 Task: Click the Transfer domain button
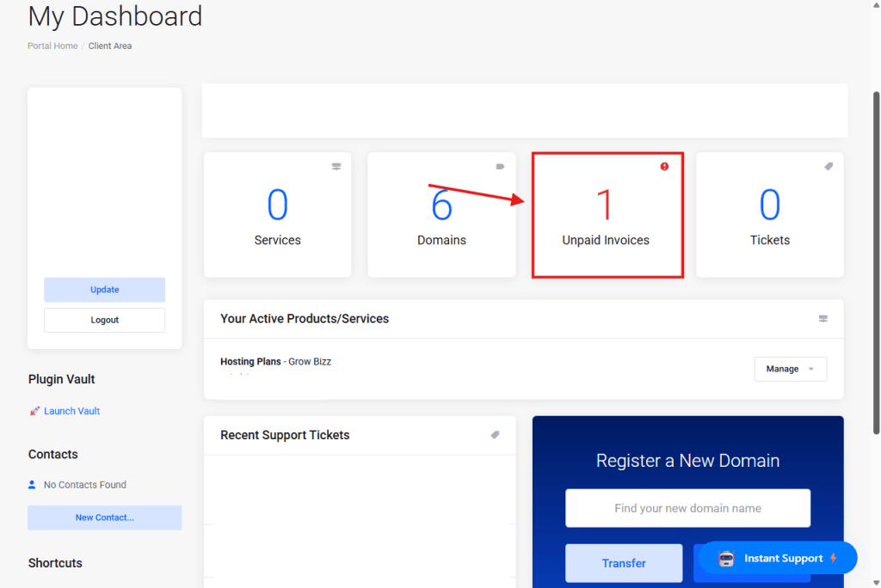[624, 563]
